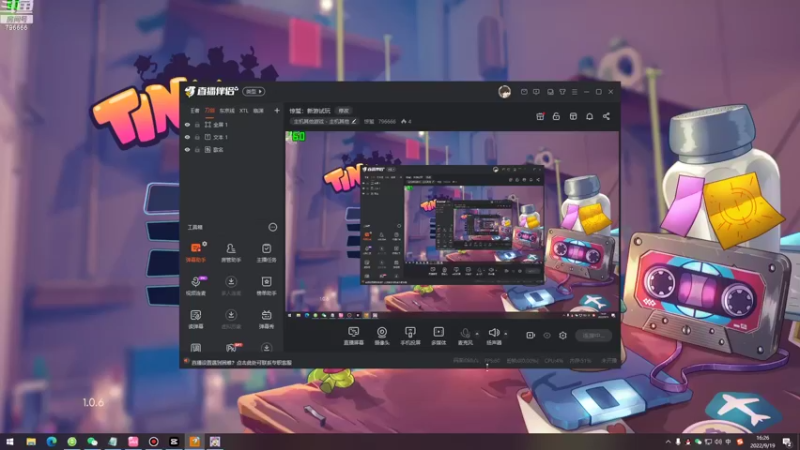The image size is (800, 450).
Task: Open the Windows Start menu
Action: [10, 442]
